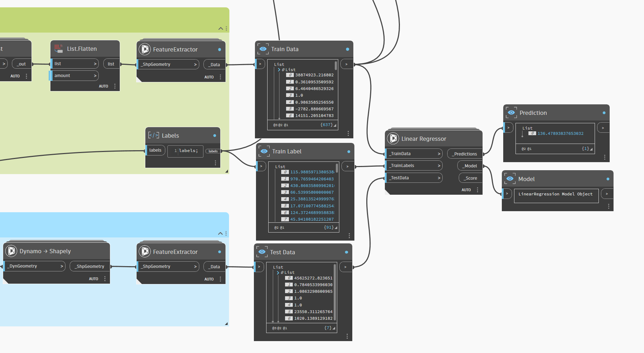The height and width of the screenshot is (353, 644).
Task: Toggle preview dot on Train Label node
Action: (348, 151)
